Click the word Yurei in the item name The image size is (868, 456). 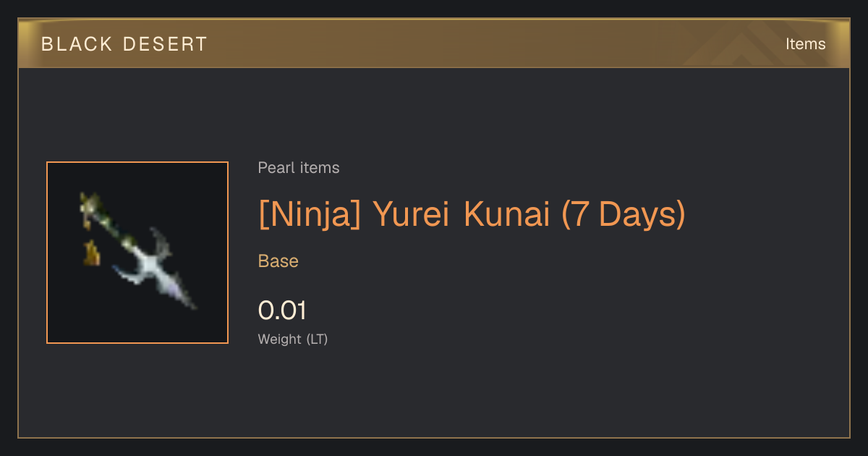point(412,214)
